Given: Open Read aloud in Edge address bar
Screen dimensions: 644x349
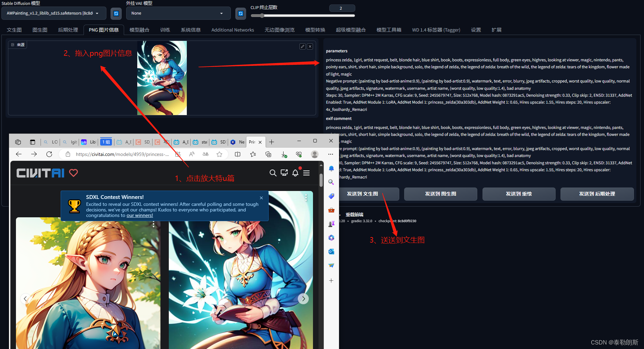Looking at the screenshot, I should coord(192,154).
